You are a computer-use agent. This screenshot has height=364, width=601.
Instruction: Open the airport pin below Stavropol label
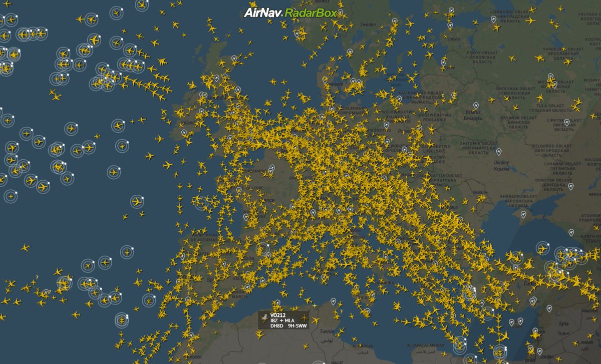click(x=571, y=232)
